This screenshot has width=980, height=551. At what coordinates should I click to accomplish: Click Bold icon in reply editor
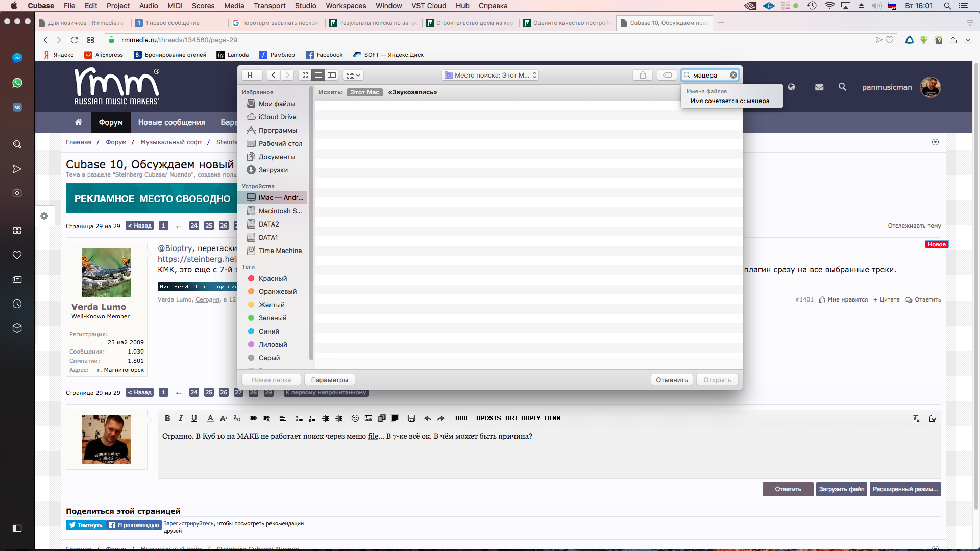tap(167, 418)
